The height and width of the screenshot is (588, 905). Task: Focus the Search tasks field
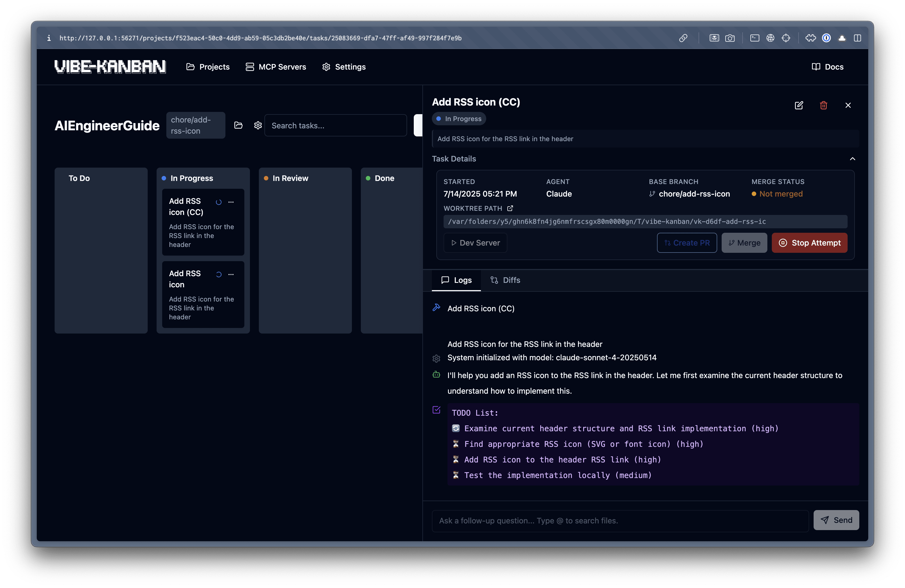pyautogui.click(x=335, y=125)
